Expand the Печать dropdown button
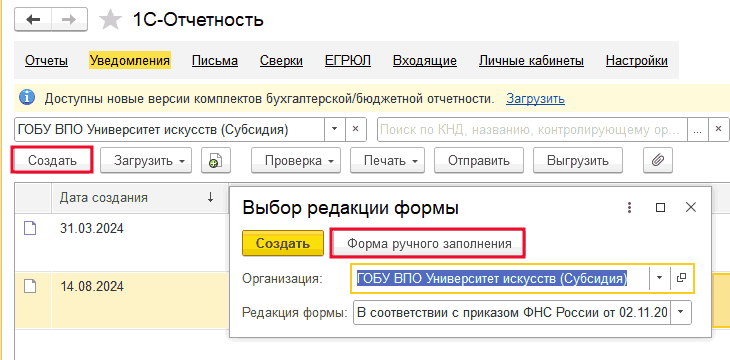Image resolution: width=730 pixels, height=360 pixels. pos(387,161)
